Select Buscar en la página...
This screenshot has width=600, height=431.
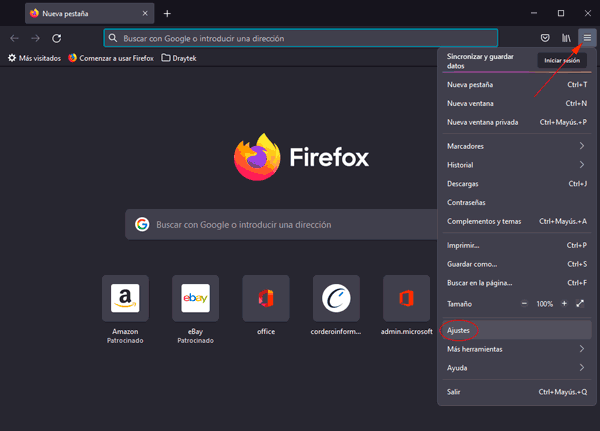[x=517, y=283]
